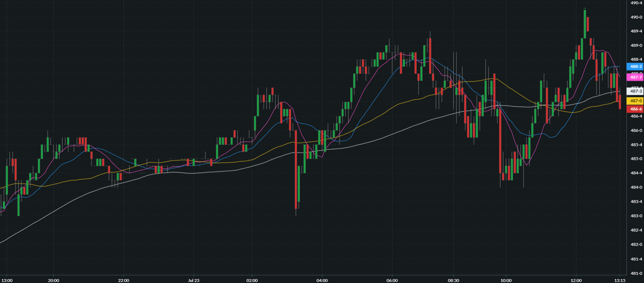Click the long red candle dropping to 483-4
Viewport: 644px width, 283px height.
296,170
